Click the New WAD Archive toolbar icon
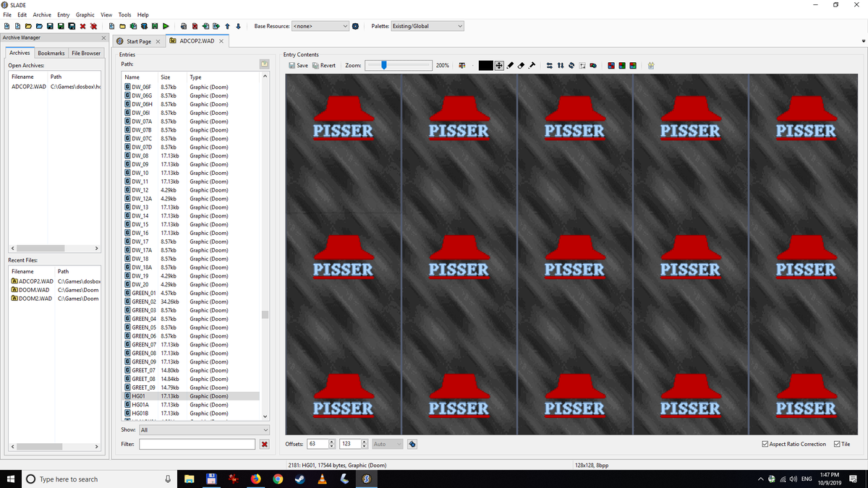This screenshot has height=488, width=868. coord(7,26)
